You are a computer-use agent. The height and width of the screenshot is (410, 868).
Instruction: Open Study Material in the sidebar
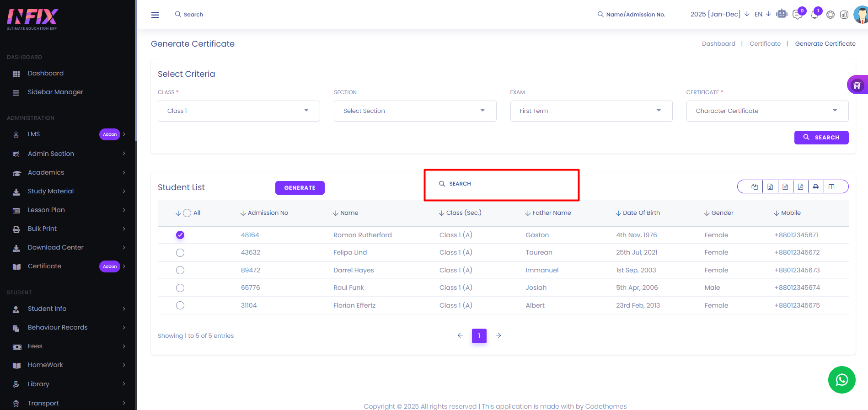(x=68, y=191)
